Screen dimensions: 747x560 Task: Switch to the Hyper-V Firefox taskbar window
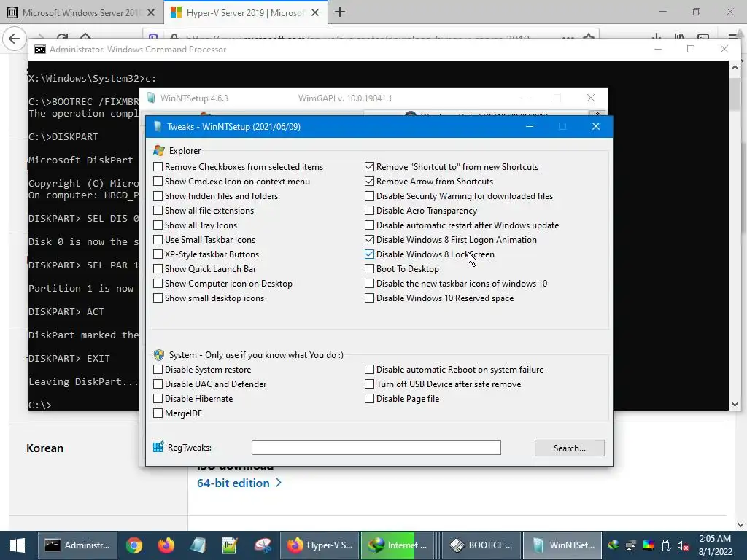click(320, 545)
